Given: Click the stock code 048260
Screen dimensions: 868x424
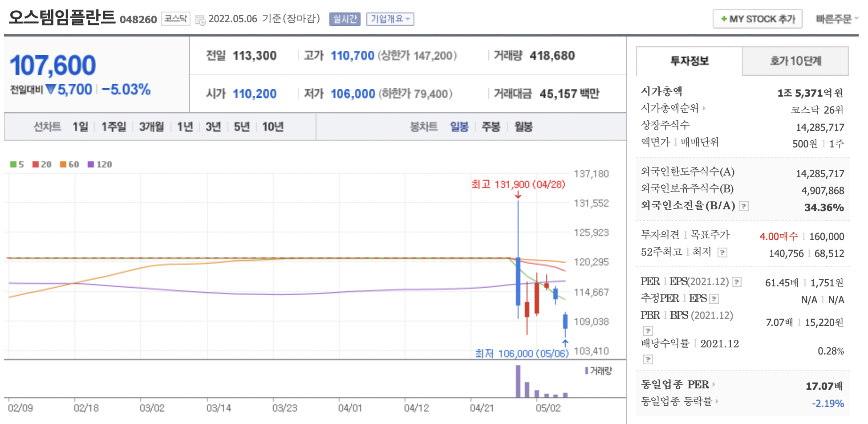Looking at the screenshot, I should coord(138,20).
